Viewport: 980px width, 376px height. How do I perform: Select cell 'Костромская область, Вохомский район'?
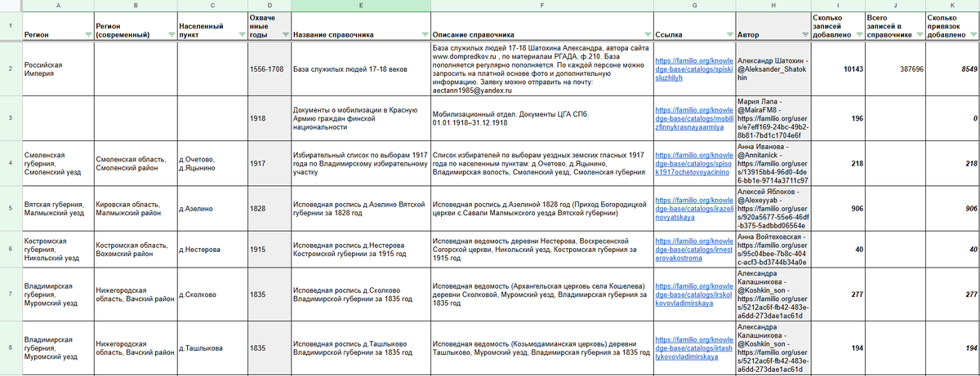point(134,248)
